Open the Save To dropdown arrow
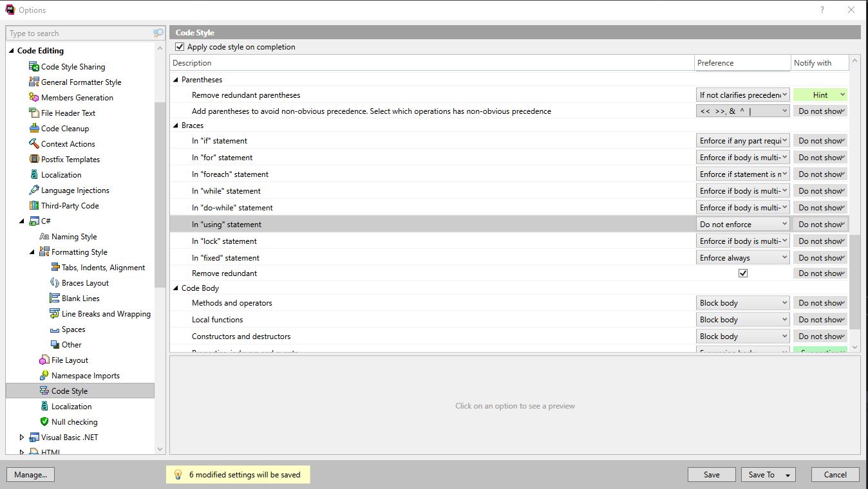Screen dimensions: 868x489 (788, 475)
